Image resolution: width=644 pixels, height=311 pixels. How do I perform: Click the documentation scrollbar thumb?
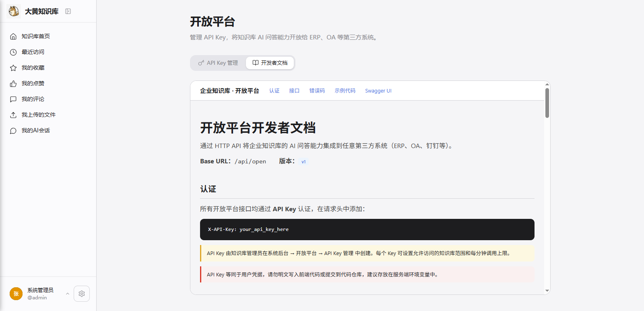[x=547, y=103]
